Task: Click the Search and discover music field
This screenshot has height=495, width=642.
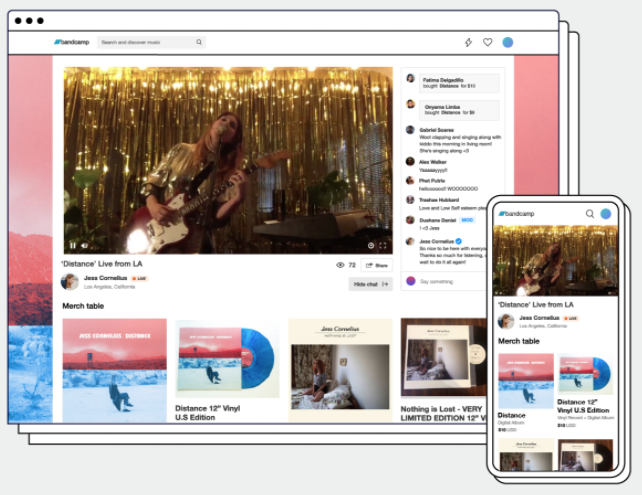Action: (151, 42)
